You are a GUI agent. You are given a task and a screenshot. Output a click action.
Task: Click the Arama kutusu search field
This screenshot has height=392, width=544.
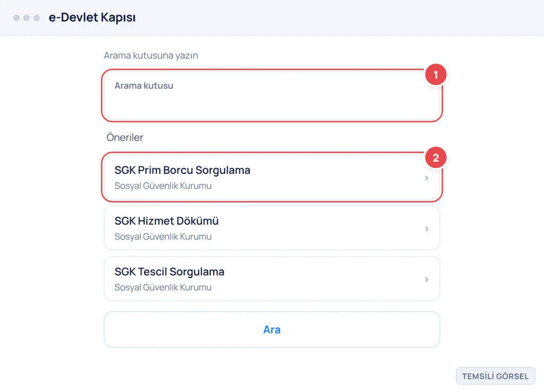(271, 96)
